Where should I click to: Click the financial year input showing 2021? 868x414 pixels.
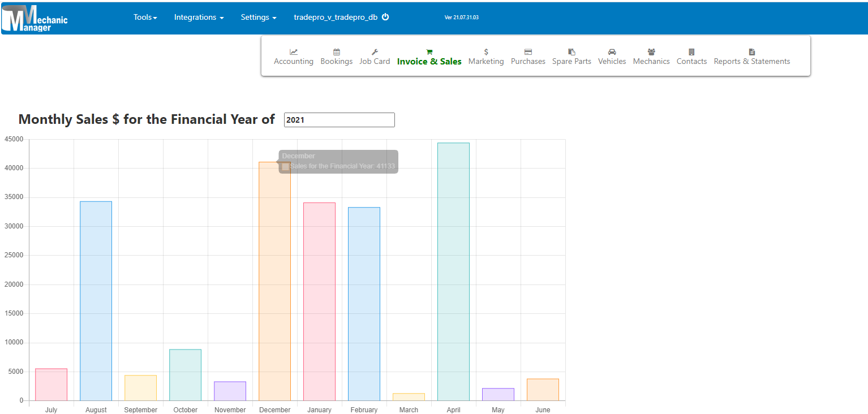[x=340, y=120]
